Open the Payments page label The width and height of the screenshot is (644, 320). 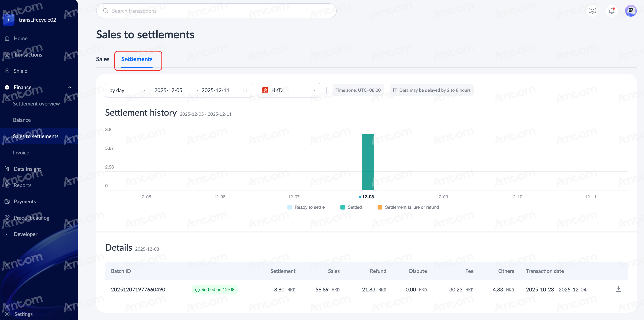(x=25, y=201)
